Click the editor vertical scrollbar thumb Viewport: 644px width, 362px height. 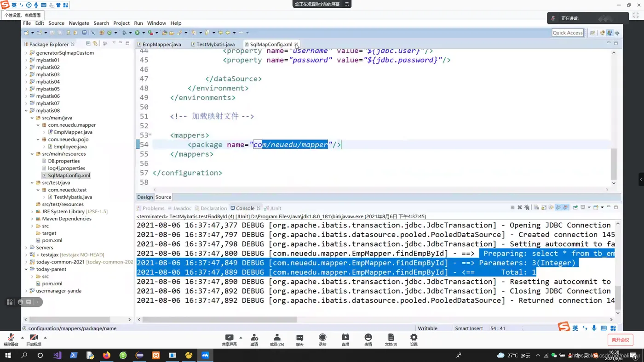click(614, 164)
